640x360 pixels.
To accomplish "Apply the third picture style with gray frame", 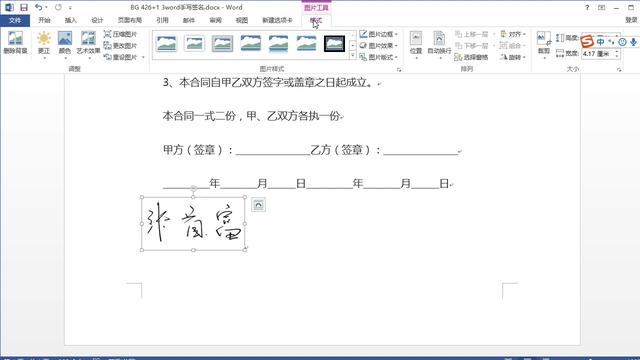I will pos(222,44).
